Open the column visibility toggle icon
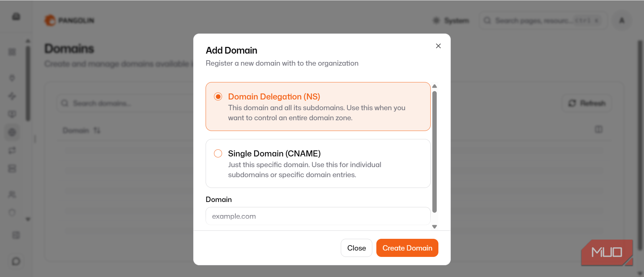644x277 pixels. 599,129
